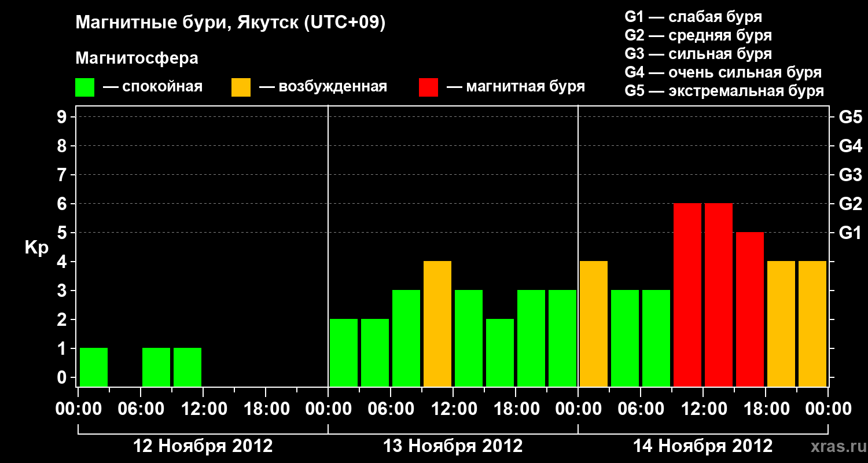868x463 pixels.
Task: Click the orange Kp 4 bar on 13 November
Action: click(x=437, y=324)
